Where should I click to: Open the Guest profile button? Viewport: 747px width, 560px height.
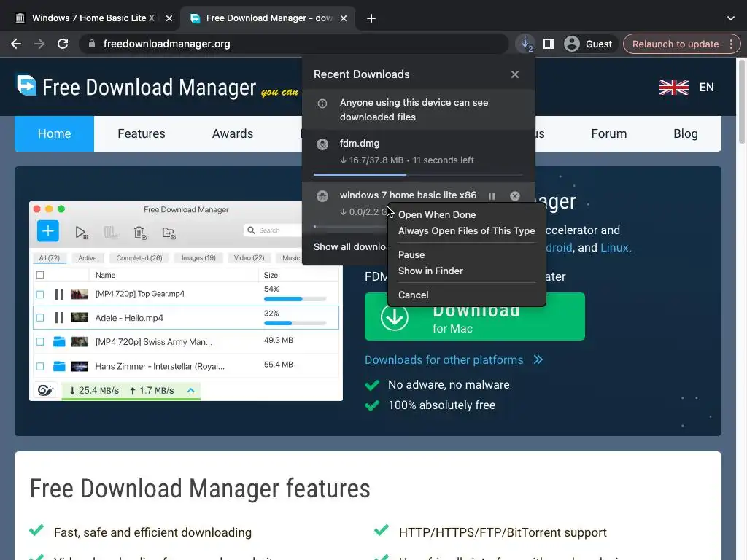tap(589, 44)
